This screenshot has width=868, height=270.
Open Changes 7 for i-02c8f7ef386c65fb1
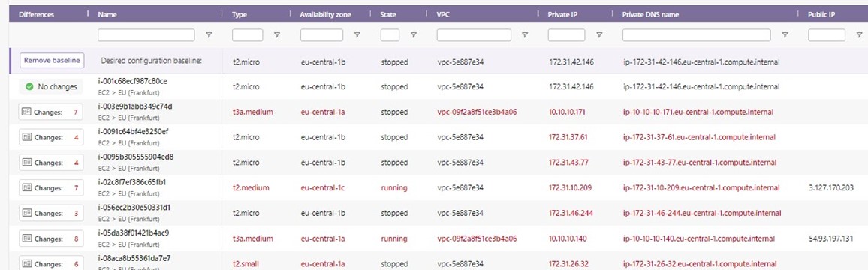51,188
